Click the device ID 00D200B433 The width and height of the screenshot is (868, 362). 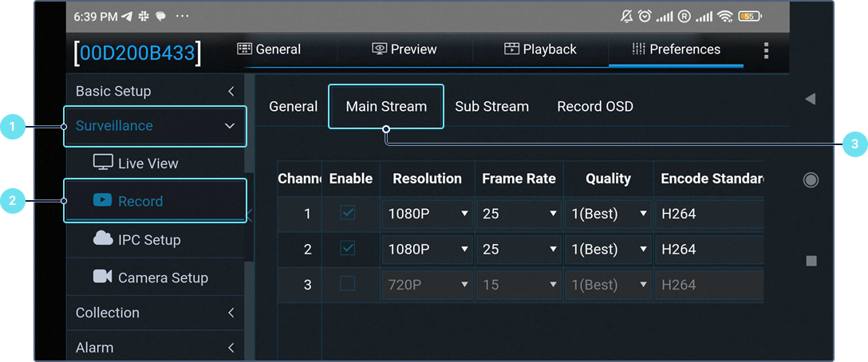137,53
